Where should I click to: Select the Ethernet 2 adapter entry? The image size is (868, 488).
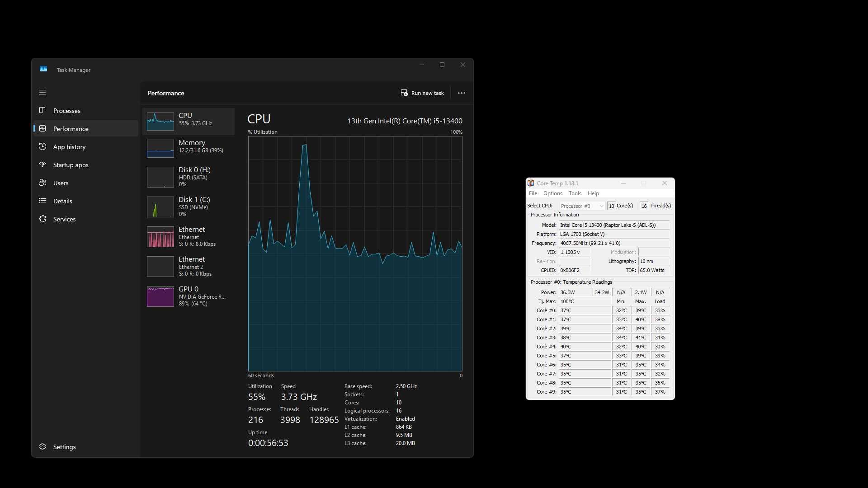coord(189,266)
